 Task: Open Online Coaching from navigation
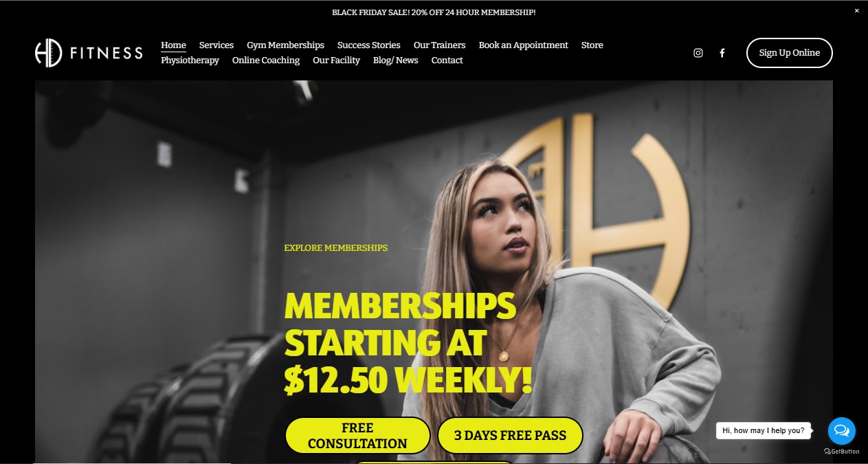click(266, 60)
